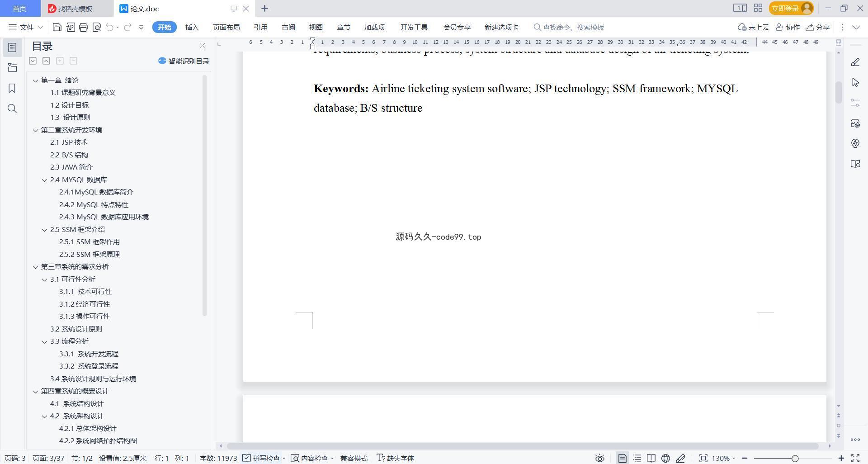Collapse 第四章系统的概要设计 node

[35, 391]
